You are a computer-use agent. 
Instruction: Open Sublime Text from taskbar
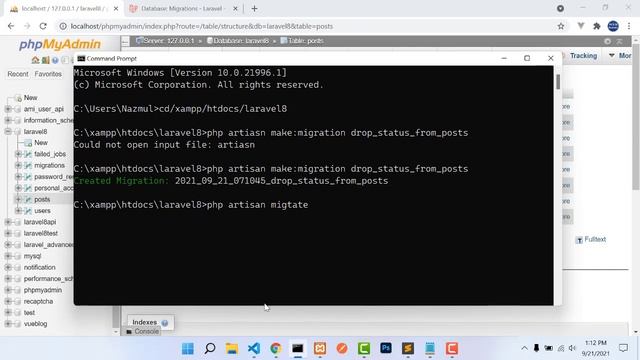[x=408, y=348]
